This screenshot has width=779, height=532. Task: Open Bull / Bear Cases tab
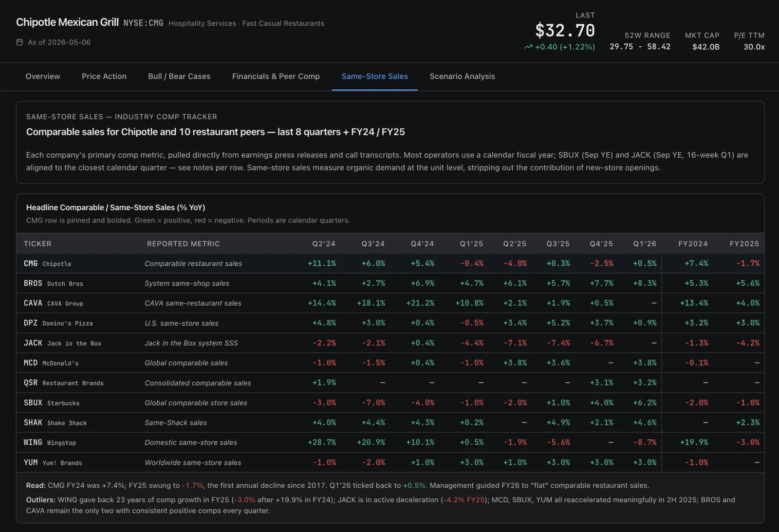coord(179,76)
